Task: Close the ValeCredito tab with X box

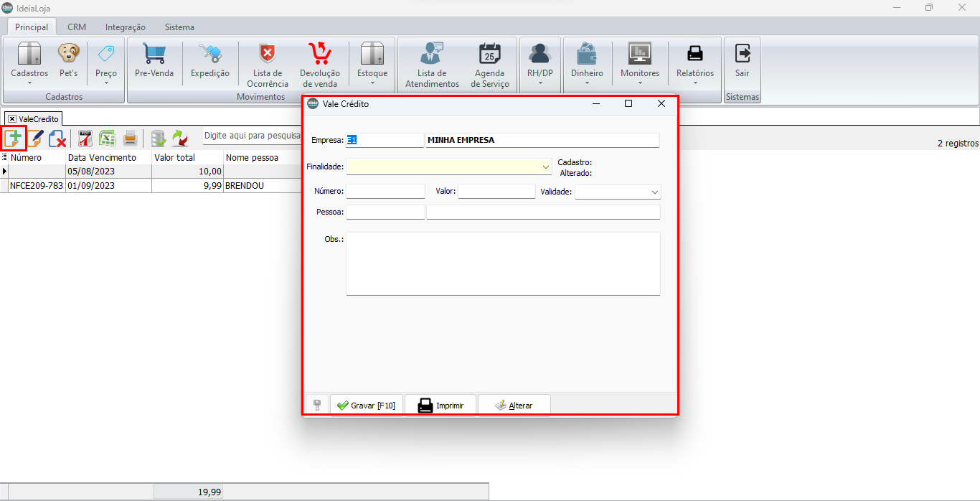Action: (x=12, y=118)
